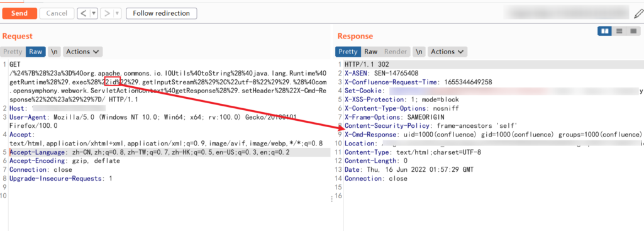This screenshot has width=644, height=231.
Task: Switch Request view to Pretty tab
Action: point(13,52)
